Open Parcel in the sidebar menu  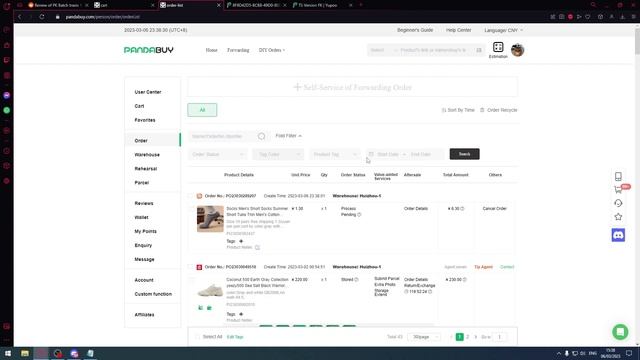pyautogui.click(x=142, y=183)
